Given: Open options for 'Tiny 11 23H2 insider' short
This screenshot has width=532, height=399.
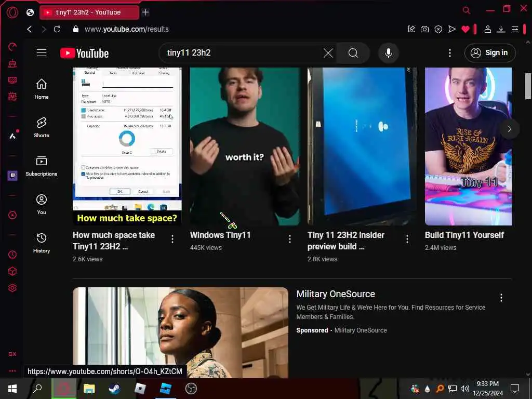Looking at the screenshot, I should (x=407, y=239).
